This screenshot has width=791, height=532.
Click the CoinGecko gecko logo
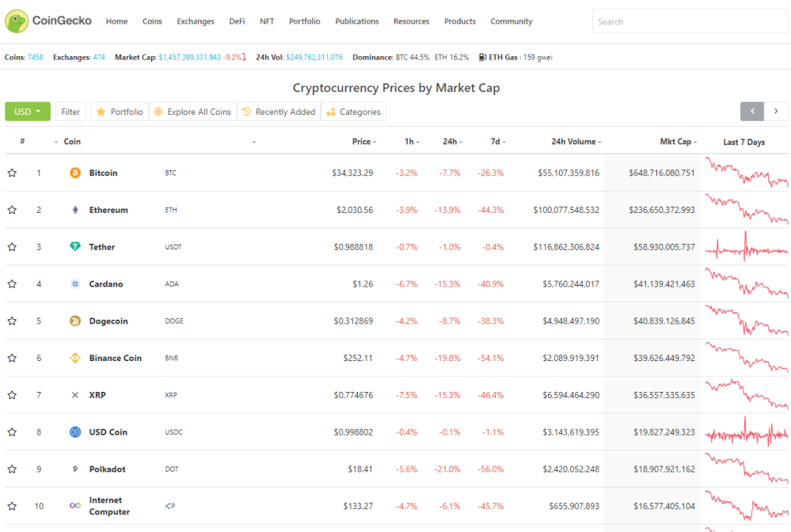(x=17, y=21)
